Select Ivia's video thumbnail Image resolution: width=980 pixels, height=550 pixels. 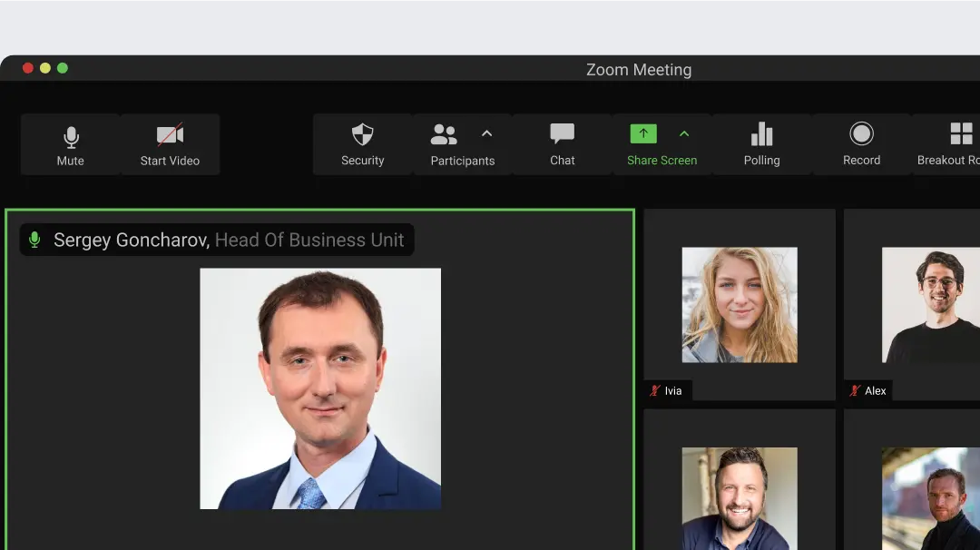[740, 305]
